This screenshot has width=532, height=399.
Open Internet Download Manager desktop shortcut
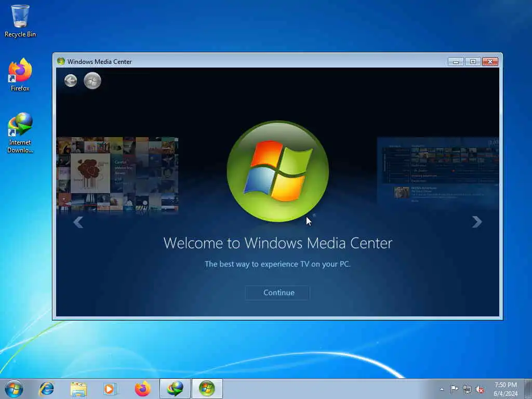point(20,132)
